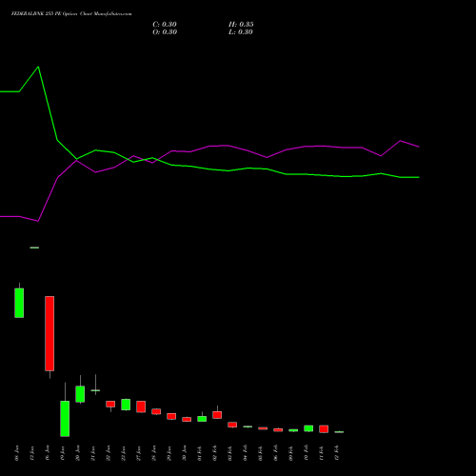Click the open value O: 0.30
The height and width of the screenshot is (476, 476).
pos(165,32)
